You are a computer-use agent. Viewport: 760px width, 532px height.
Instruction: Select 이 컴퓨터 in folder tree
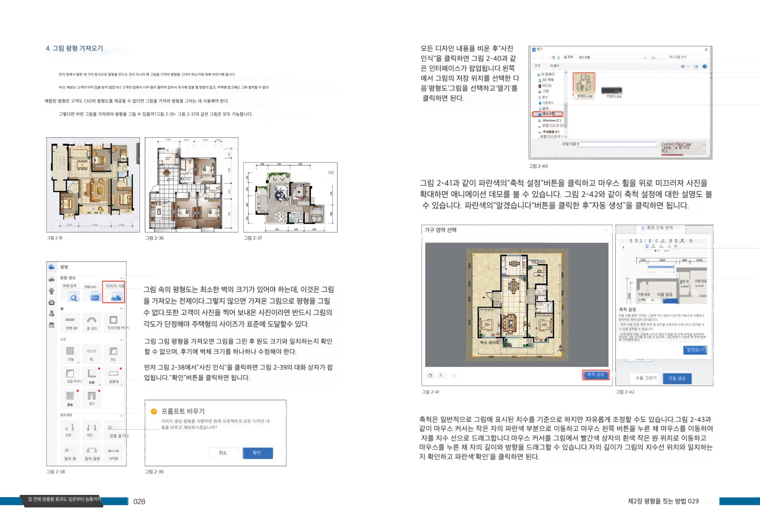click(546, 74)
